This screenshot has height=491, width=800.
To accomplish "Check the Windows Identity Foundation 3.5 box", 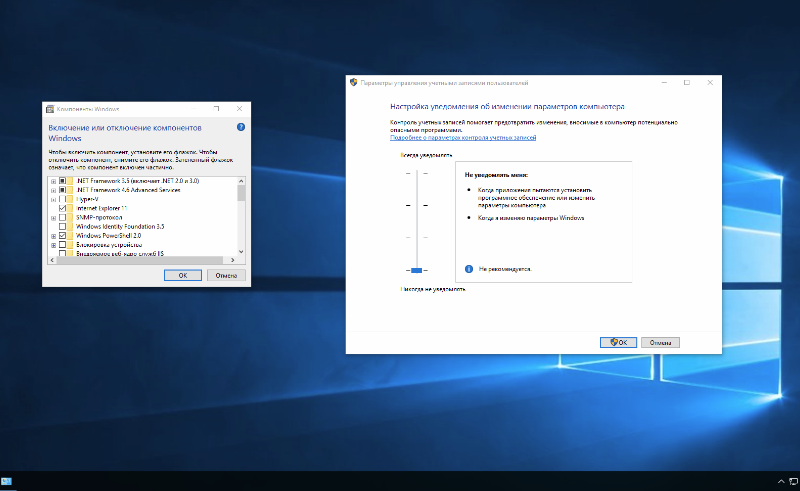I will point(62,227).
